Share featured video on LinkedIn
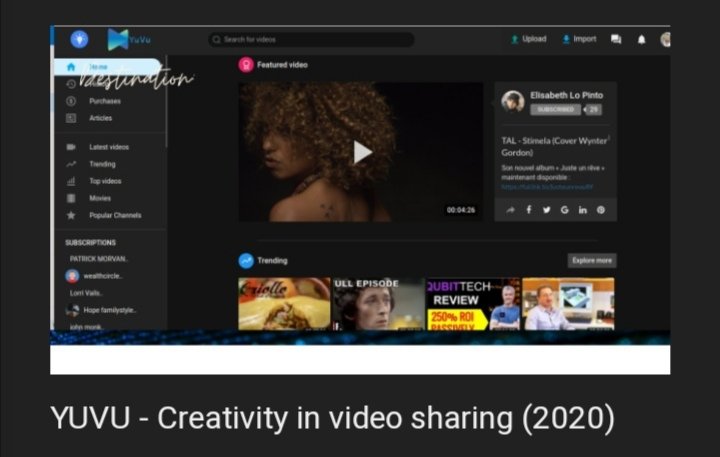 coord(583,210)
